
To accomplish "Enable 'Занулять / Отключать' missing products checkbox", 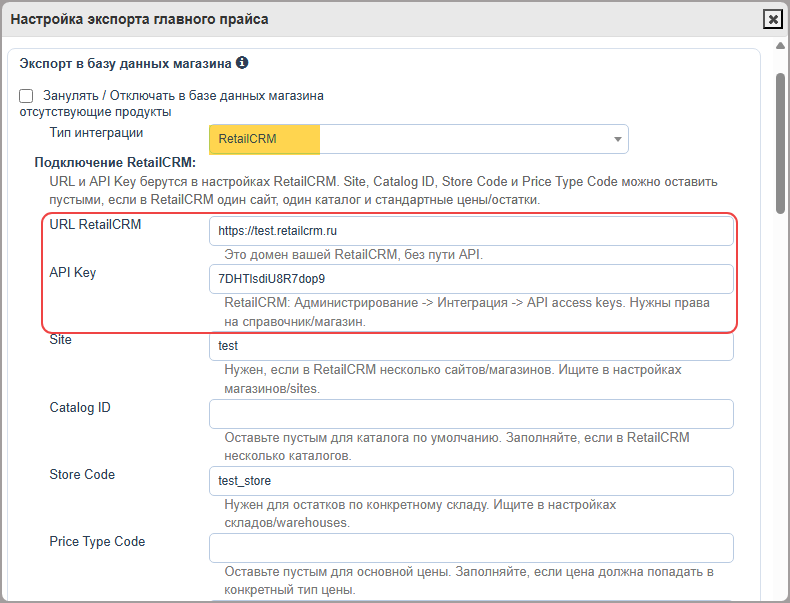I will (26, 96).
